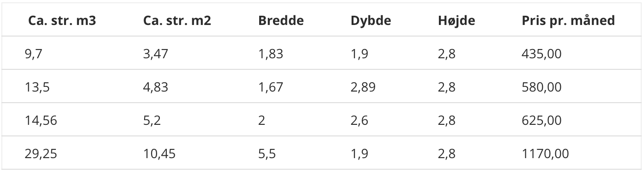Click the 2,89 depth cell
Viewport: 644px width, 172px height.
pyautogui.click(x=364, y=87)
